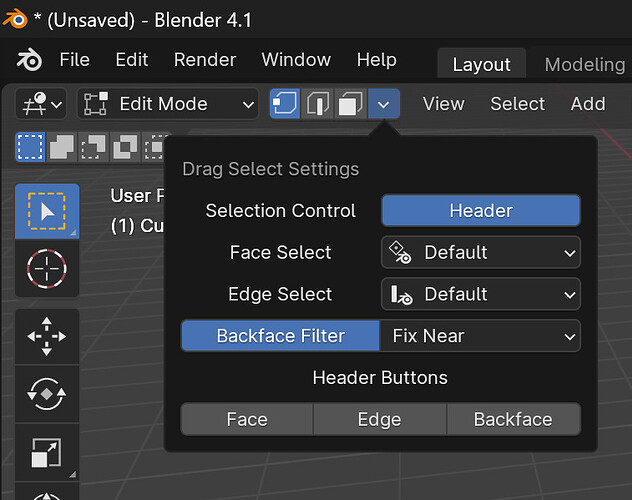Image resolution: width=632 pixels, height=500 pixels.
Task: Open the File menu
Action: tap(75, 60)
